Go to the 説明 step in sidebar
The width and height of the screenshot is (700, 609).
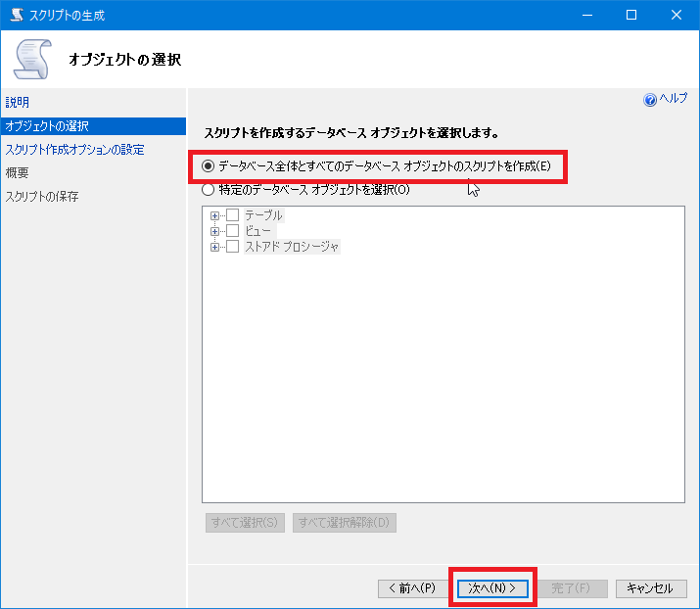pos(18,102)
